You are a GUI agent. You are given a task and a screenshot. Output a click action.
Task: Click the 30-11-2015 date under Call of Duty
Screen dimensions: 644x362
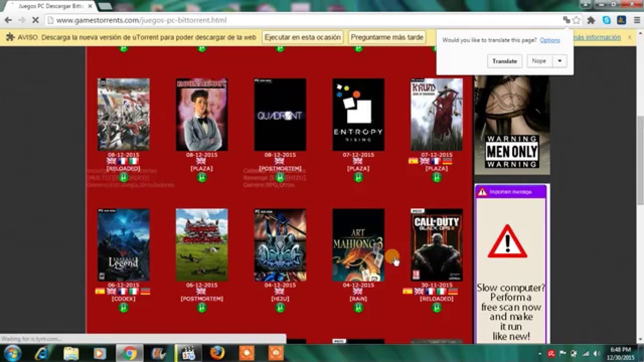coord(437,285)
